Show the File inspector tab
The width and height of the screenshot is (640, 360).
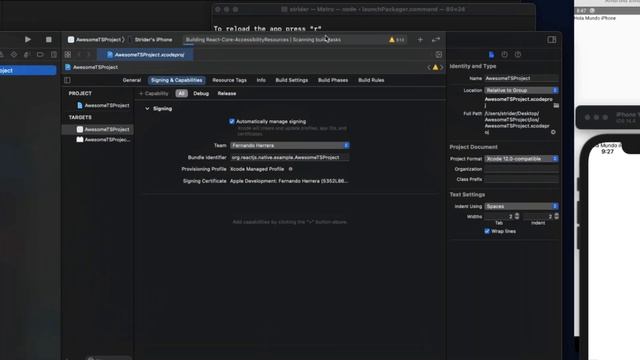tap(491, 54)
